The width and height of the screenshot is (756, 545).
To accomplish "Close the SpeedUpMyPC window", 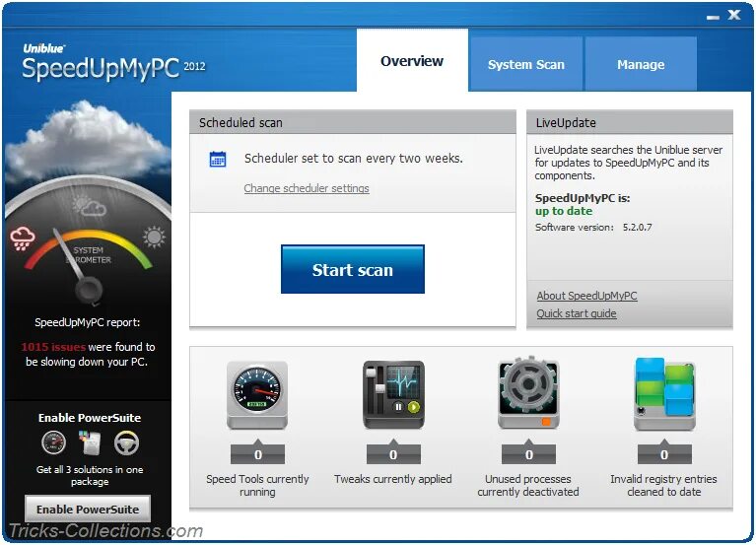I will (x=734, y=15).
